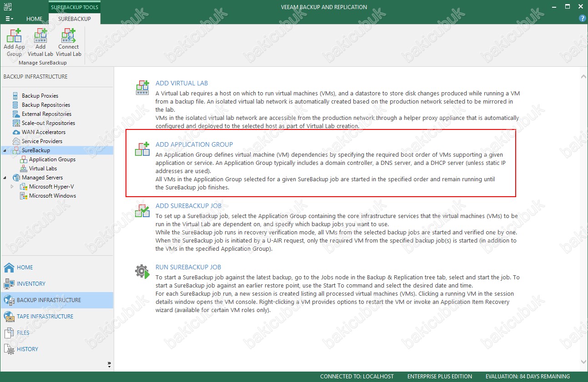Click the content pane scroll up arrow
The image size is (588, 382).
click(x=583, y=77)
